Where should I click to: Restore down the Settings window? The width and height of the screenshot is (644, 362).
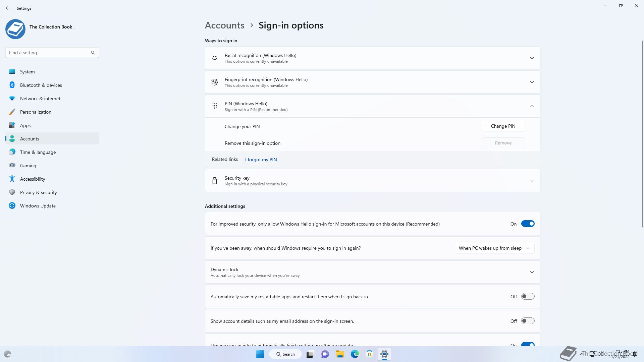[x=621, y=5]
